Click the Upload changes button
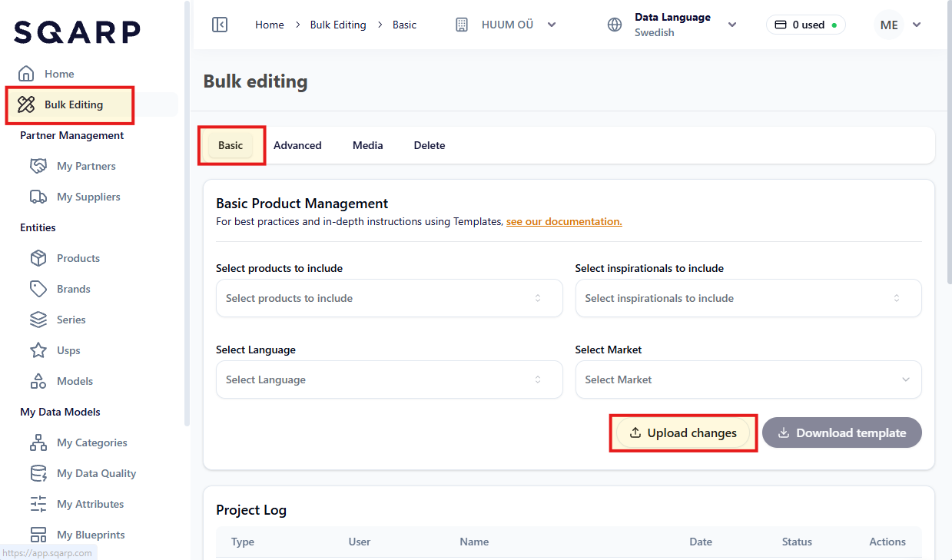 (683, 433)
